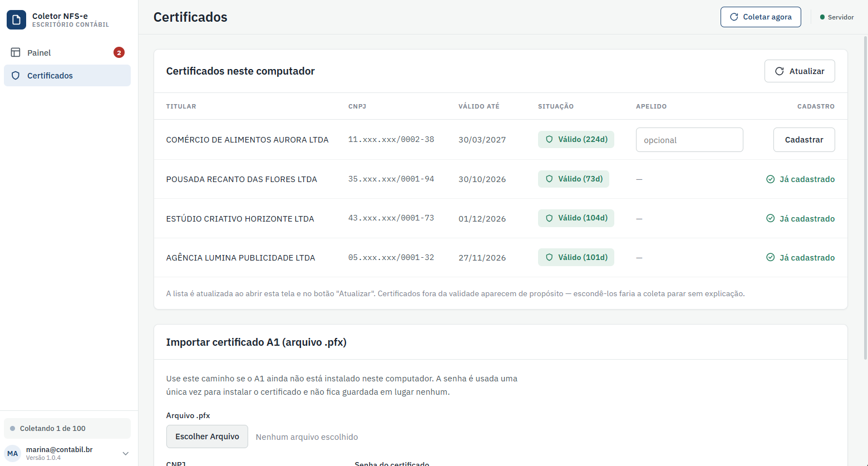The width and height of the screenshot is (868, 466).
Task: Click the shield icon in Válido (104d) badge
Action: (549, 218)
